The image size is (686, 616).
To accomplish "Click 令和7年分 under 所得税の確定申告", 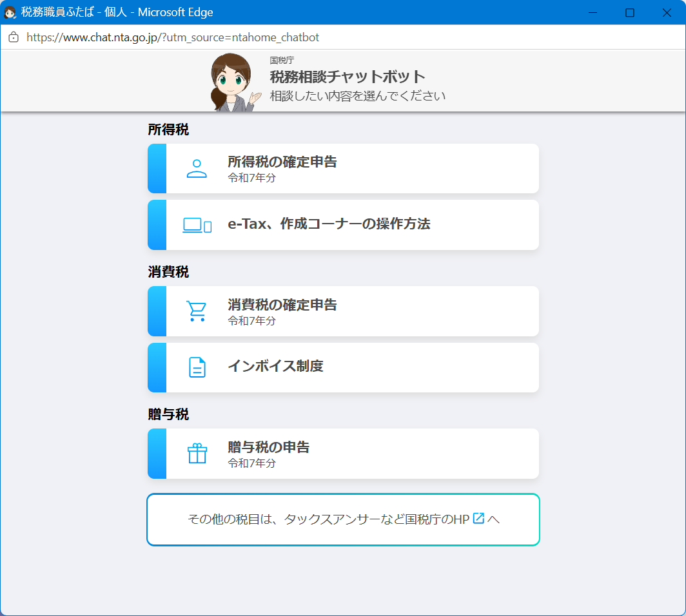I will click(252, 178).
